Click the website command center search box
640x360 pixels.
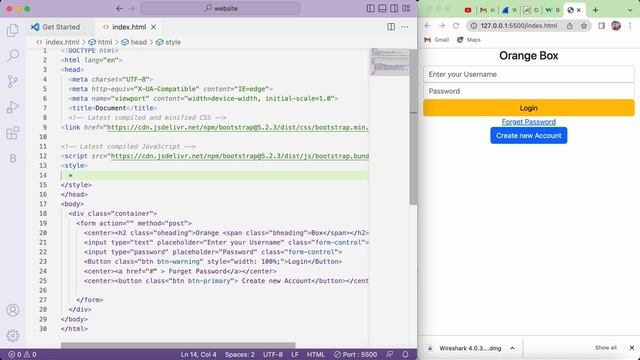[x=220, y=8]
